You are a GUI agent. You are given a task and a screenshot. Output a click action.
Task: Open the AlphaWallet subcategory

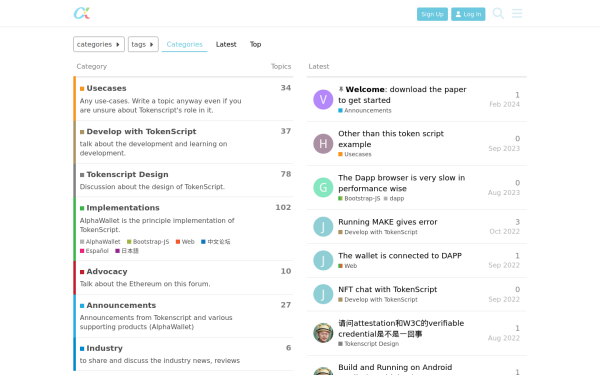100,242
